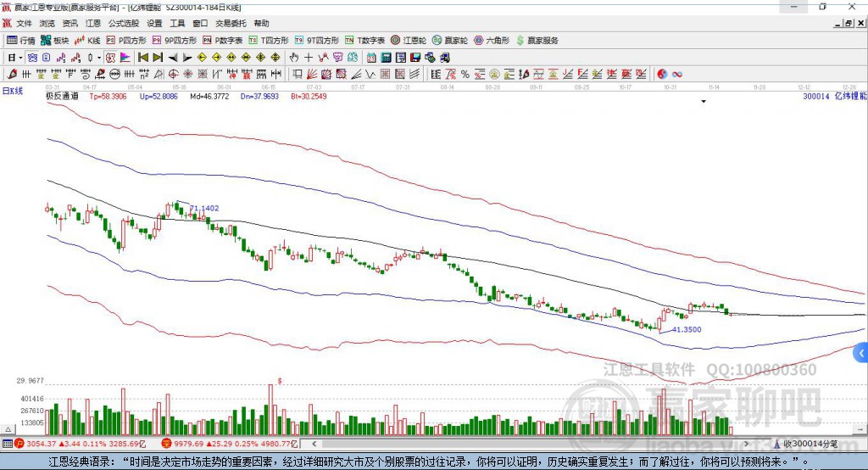Click the Shanghai index 3054.37 status
Screen dimensions: 868x470
81,444
